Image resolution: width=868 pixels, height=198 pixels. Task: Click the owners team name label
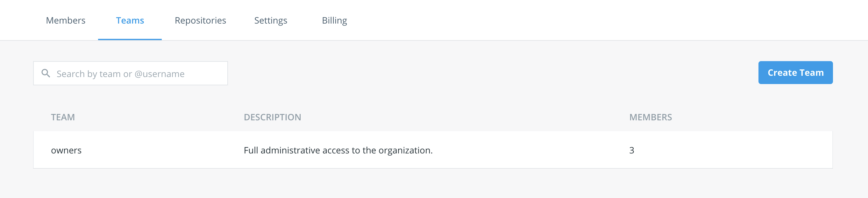click(x=66, y=150)
